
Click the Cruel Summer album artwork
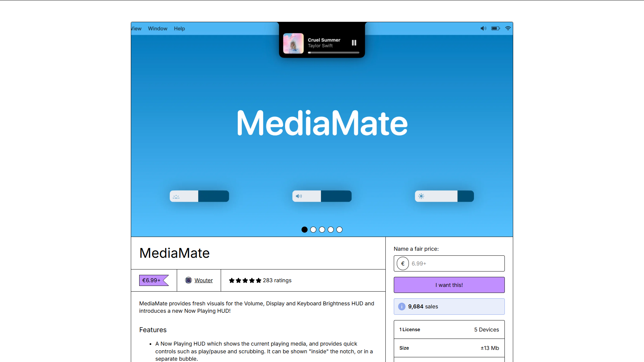pyautogui.click(x=293, y=43)
